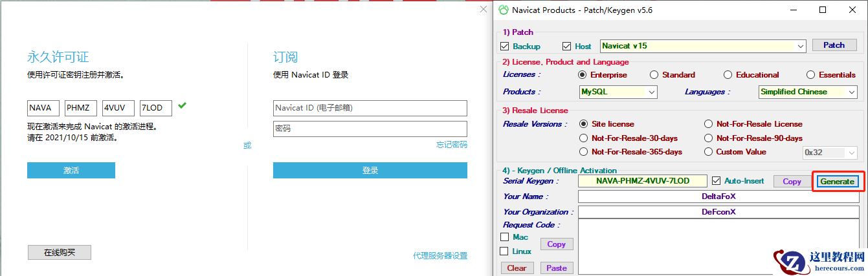Viewport: 868px width, 276px height.
Task: Select the Educational license radio button
Action: [728, 75]
